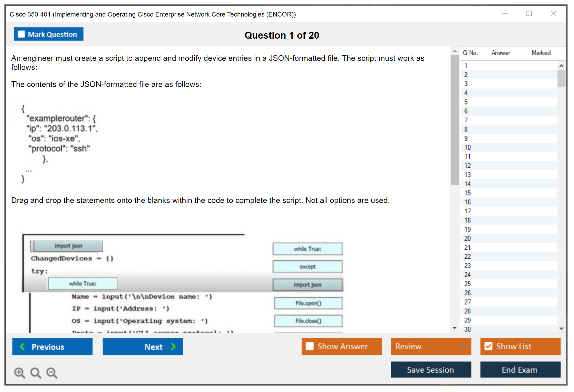Tick the Mark Question checkbox
The image size is (574, 392).
[21, 34]
